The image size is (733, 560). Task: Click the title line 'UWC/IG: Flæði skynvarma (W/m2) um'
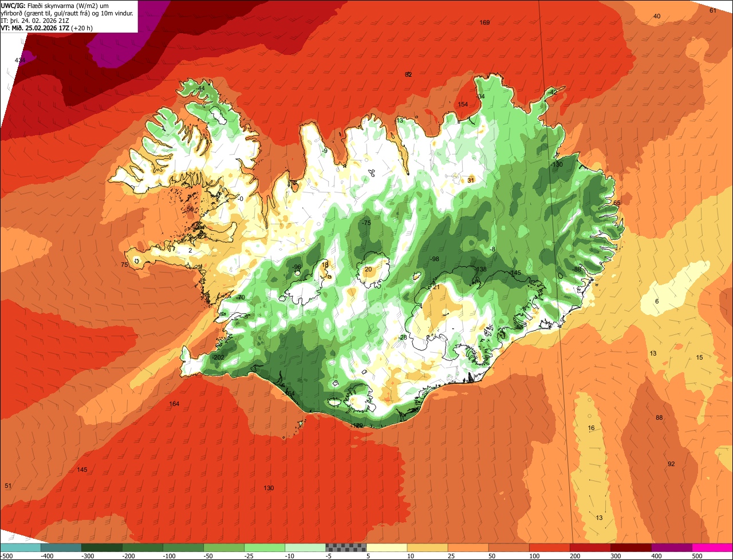pyautogui.click(x=55, y=5)
